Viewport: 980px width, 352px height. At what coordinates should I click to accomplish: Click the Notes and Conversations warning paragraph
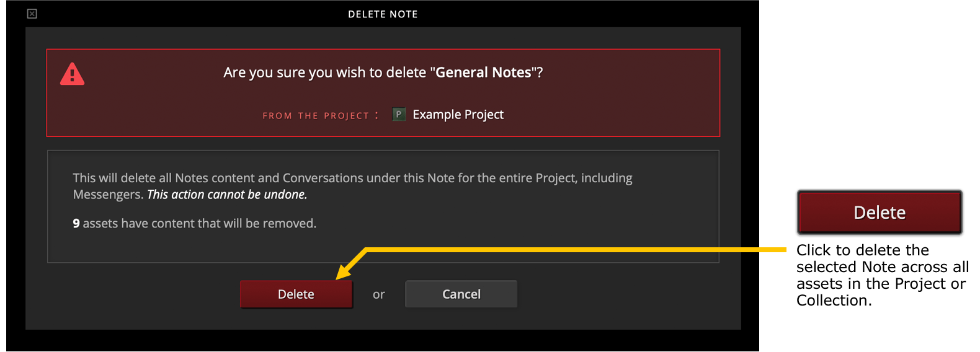[352, 186]
